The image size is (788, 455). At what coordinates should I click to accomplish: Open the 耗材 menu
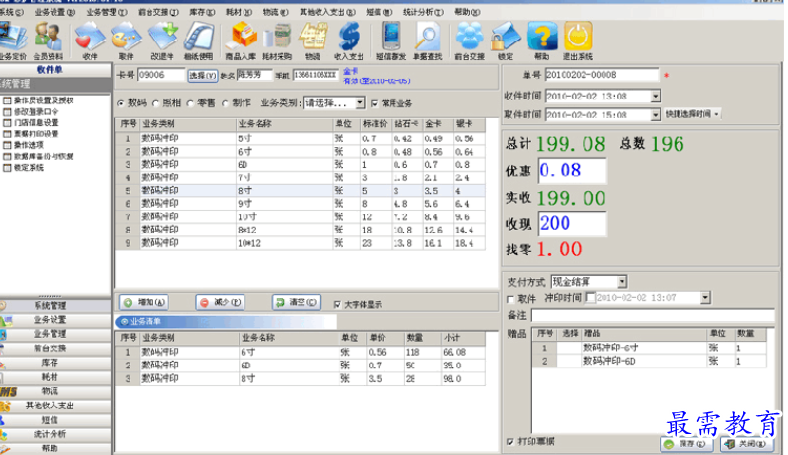[239, 12]
